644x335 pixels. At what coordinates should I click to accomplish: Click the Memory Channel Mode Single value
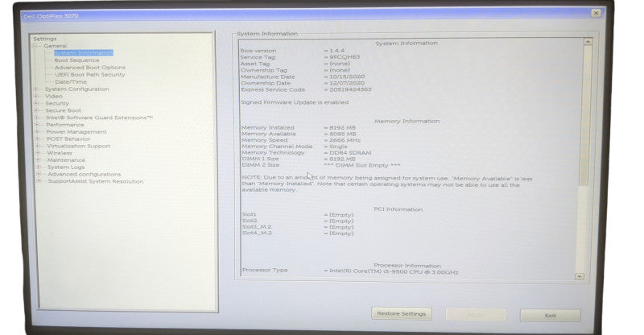pyautogui.click(x=338, y=147)
